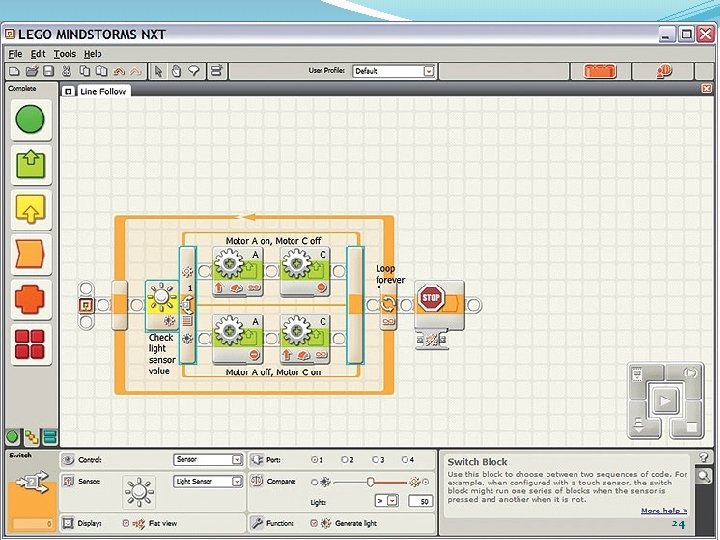This screenshot has width=720, height=540.
Task: Select the Stop block in the program
Action: pyautogui.click(x=431, y=297)
